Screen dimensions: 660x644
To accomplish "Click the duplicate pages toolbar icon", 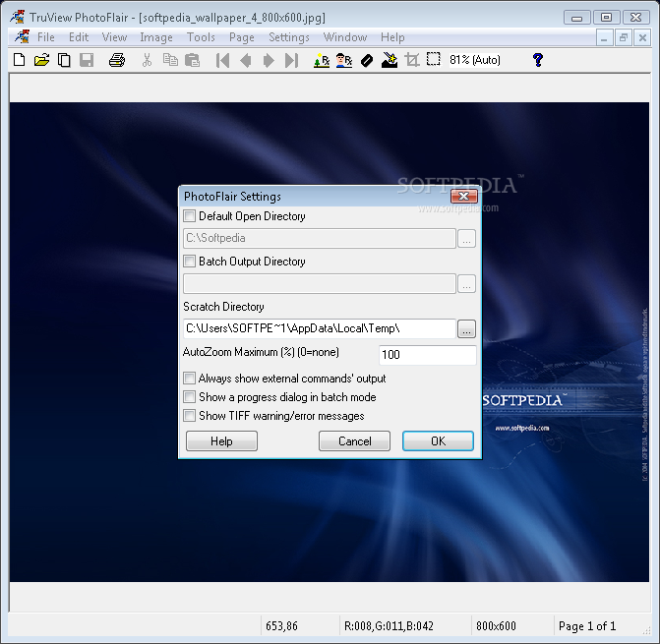I will pyautogui.click(x=64, y=60).
